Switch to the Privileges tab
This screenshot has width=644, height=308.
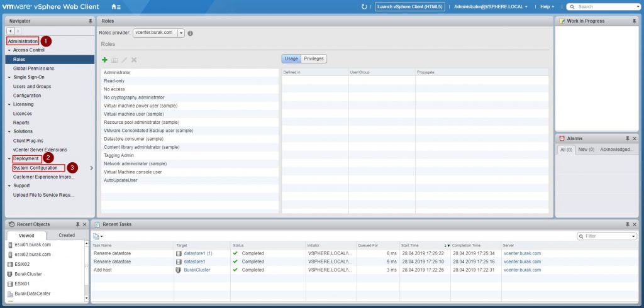tap(314, 58)
